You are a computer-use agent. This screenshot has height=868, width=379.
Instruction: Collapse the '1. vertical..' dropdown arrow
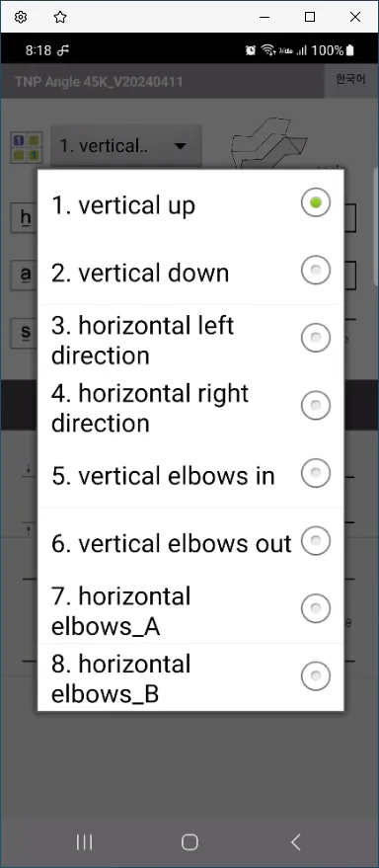coord(180,146)
